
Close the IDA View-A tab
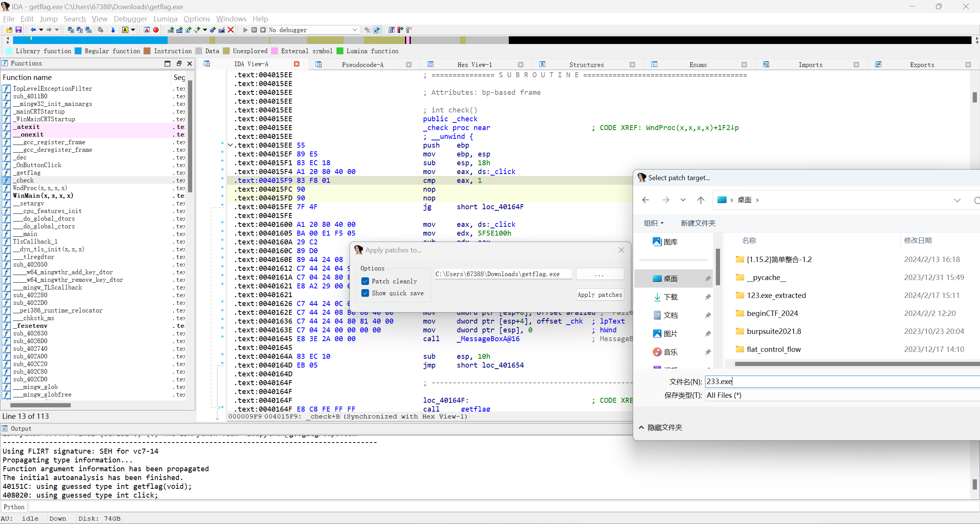(297, 64)
